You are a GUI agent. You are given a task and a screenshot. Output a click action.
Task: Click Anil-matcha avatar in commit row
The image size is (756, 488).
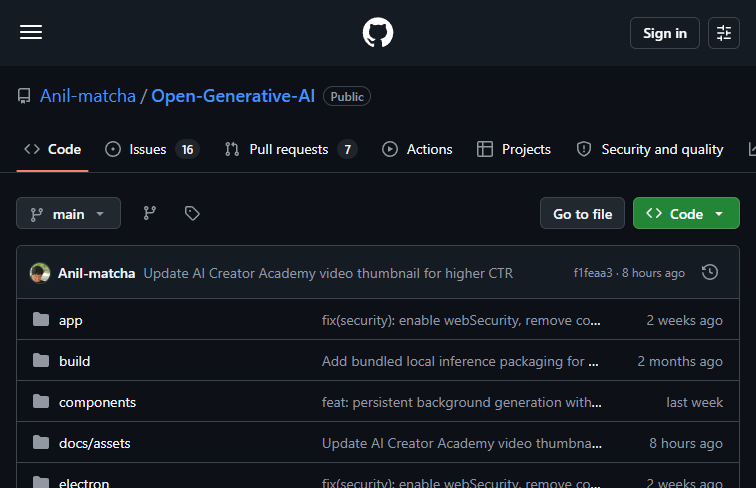point(40,273)
